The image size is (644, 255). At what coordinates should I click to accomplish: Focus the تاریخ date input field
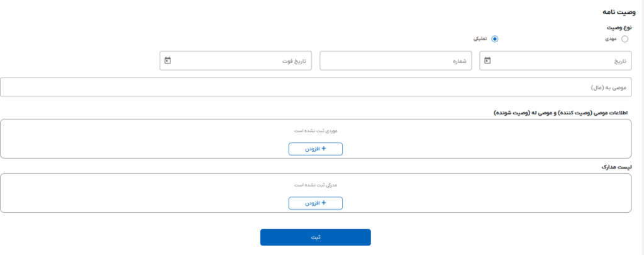coord(560,61)
